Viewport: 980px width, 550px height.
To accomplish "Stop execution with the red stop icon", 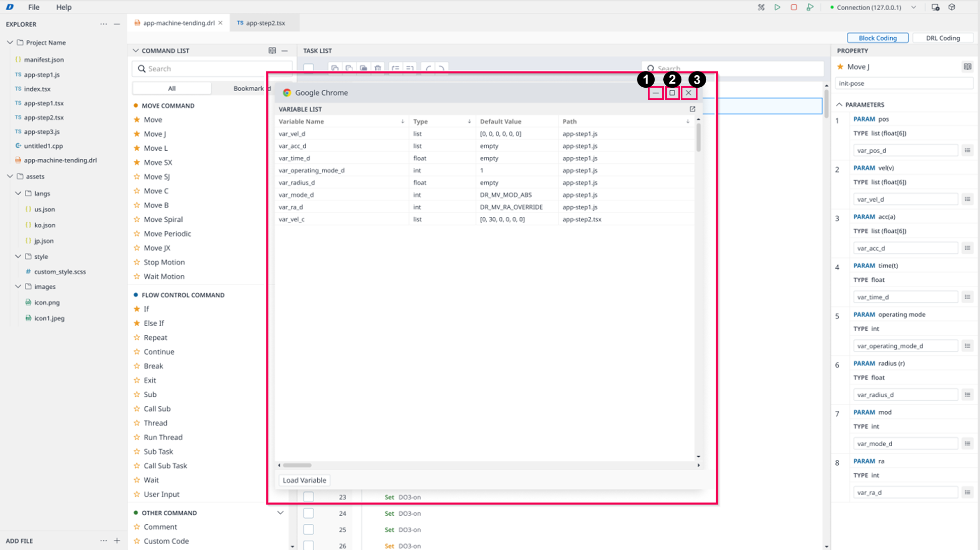I will click(x=794, y=7).
